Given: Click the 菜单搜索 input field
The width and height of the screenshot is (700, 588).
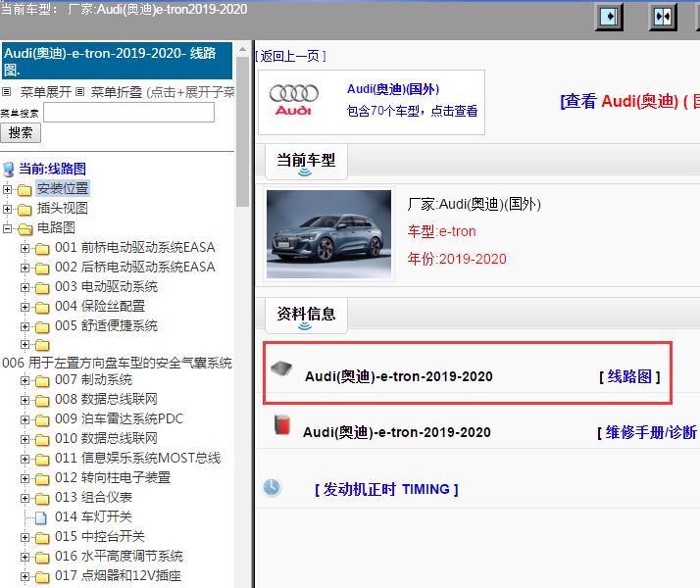Looking at the screenshot, I should click(x=129, y=113).
